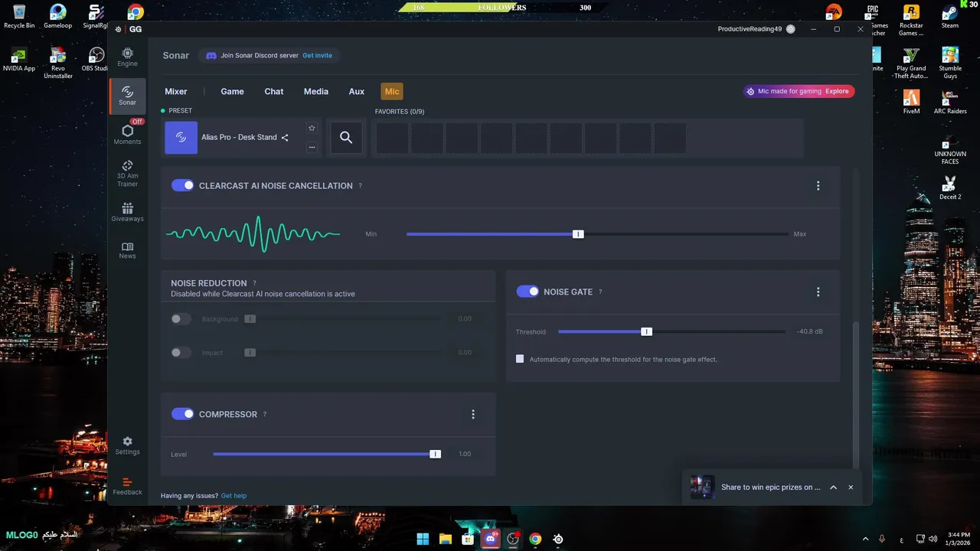980x551 pixels.
Task: Open Discord from the taskbar
Action: tap(491, 539)
